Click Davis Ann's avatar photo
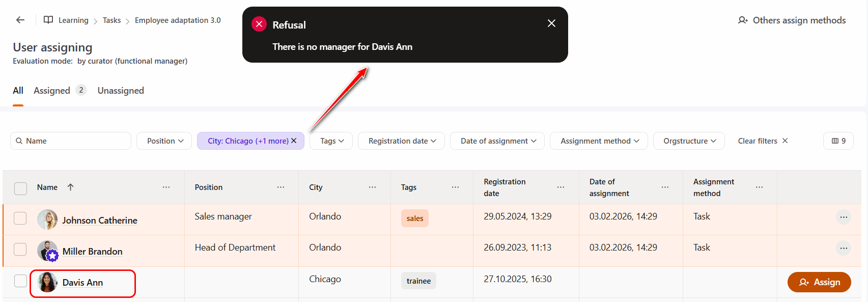Image resolution: width=868 pixels, height=302 pixels. point(47,282)
